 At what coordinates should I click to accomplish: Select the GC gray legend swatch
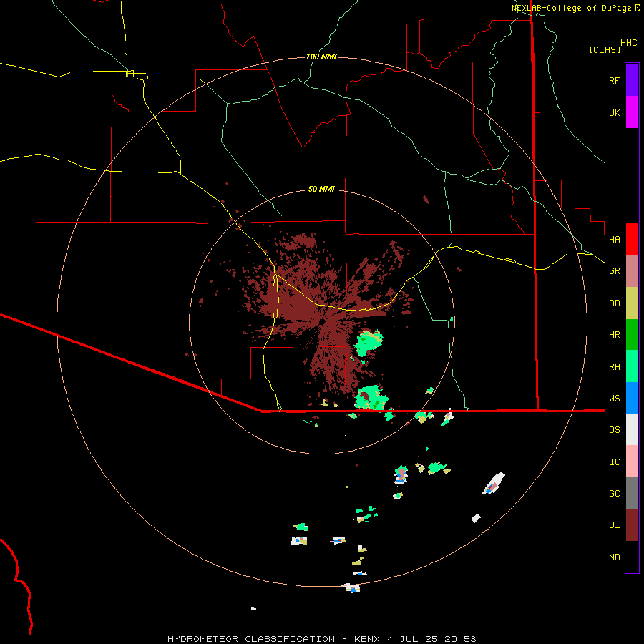pos(632,493)
